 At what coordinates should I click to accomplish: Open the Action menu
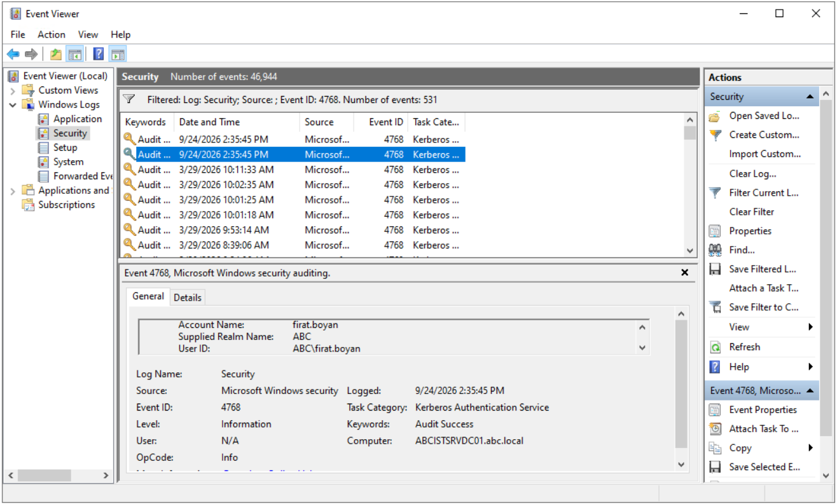click(52, 34)
